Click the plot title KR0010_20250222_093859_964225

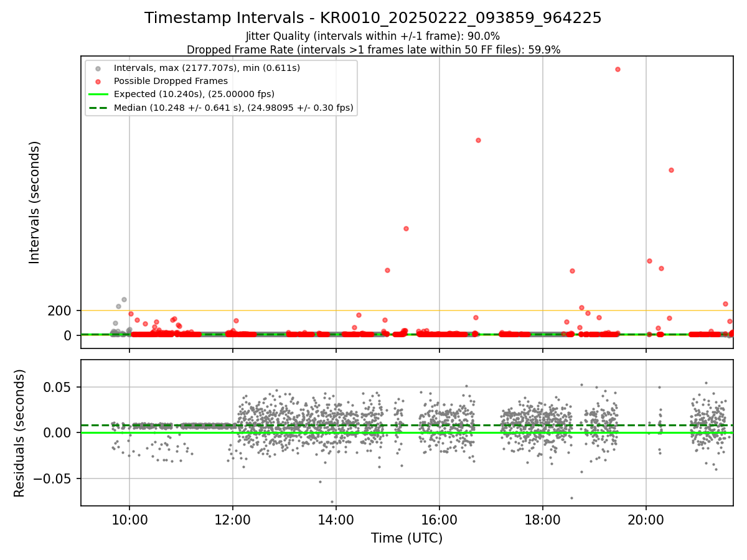(x=373, y=18)
